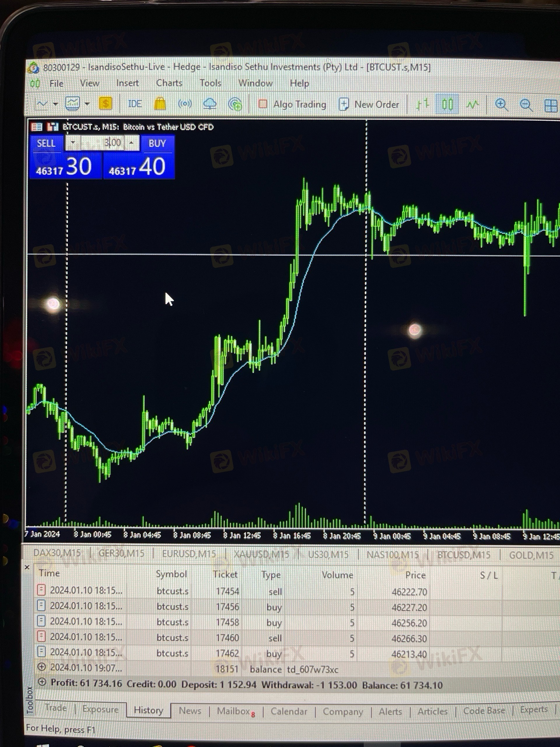This screenshot has width=560, height=747.
Task: Switch to the US30,M15 chart tab
Action: coord(328,554)
